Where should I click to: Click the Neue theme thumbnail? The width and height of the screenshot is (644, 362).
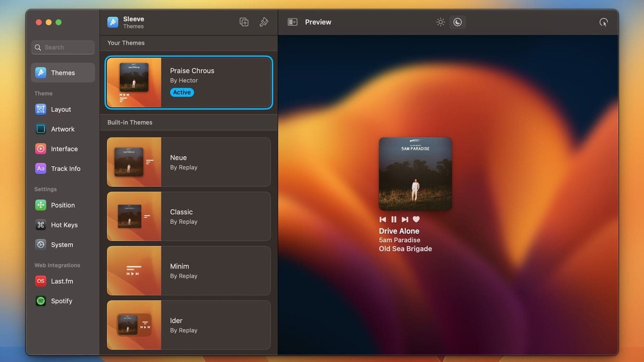point(134,162)
